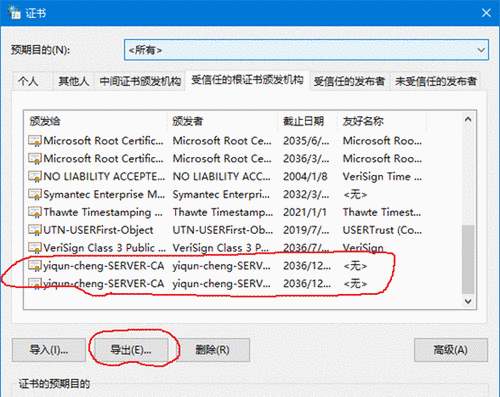Click the scroll up arrow of the certificate list
Viewport: 500px width, 397px height.
pyautogui.click(x=468, y=119)
